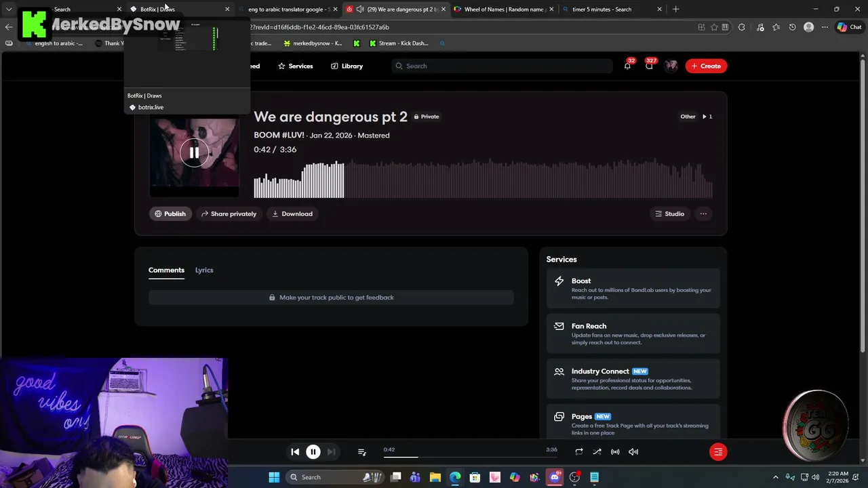Toggle repeat in the bottom player
The width and height of the screenshot is (868, 488).
579,452
